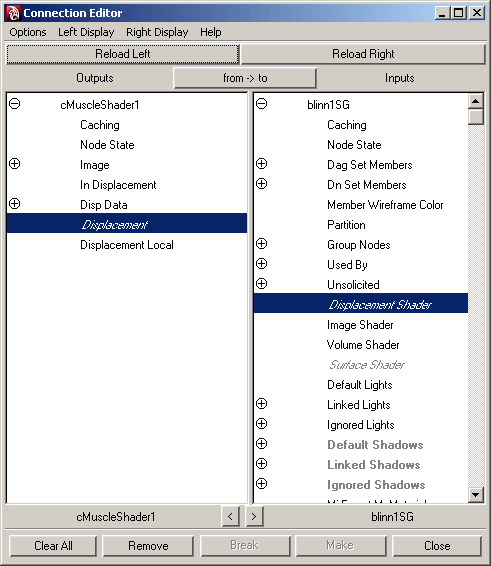
Task: Click the left arrow navigation button
Action: pyautogui.click(x=231, y=517)
